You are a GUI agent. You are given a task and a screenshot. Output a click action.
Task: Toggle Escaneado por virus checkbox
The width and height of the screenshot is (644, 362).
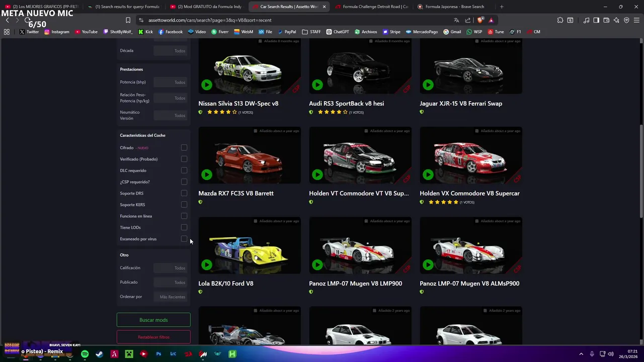pos(184,239)
